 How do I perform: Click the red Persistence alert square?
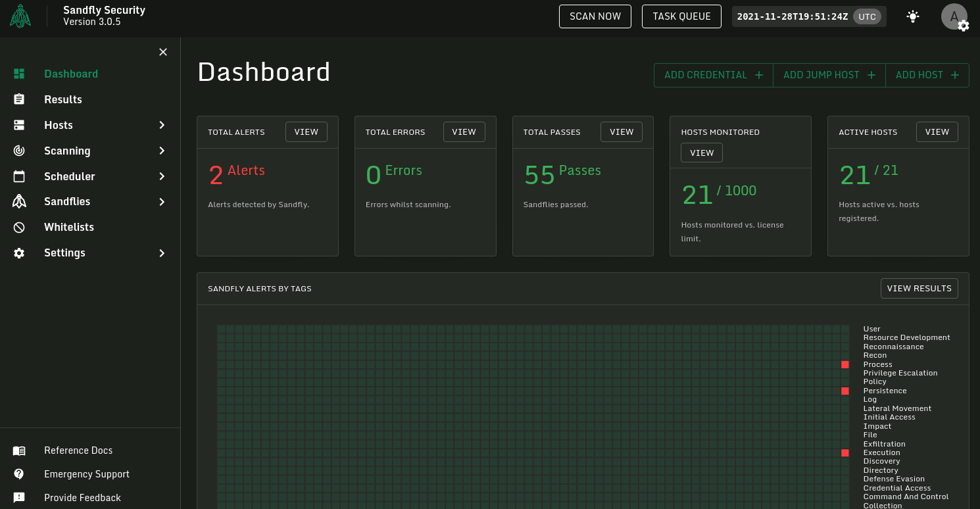845,391
